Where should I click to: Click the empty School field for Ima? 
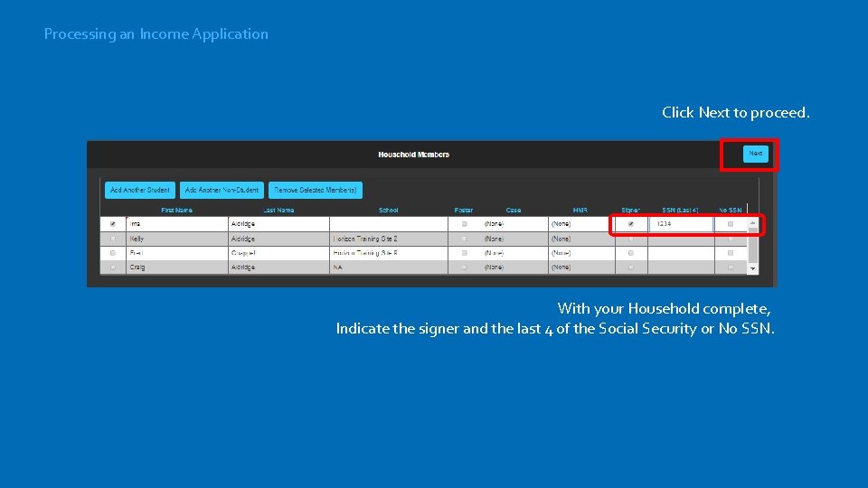point(389,224)
